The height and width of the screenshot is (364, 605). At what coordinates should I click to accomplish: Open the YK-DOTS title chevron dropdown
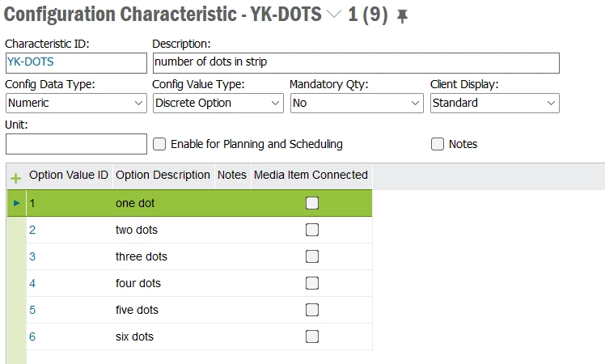pos(334,15)
